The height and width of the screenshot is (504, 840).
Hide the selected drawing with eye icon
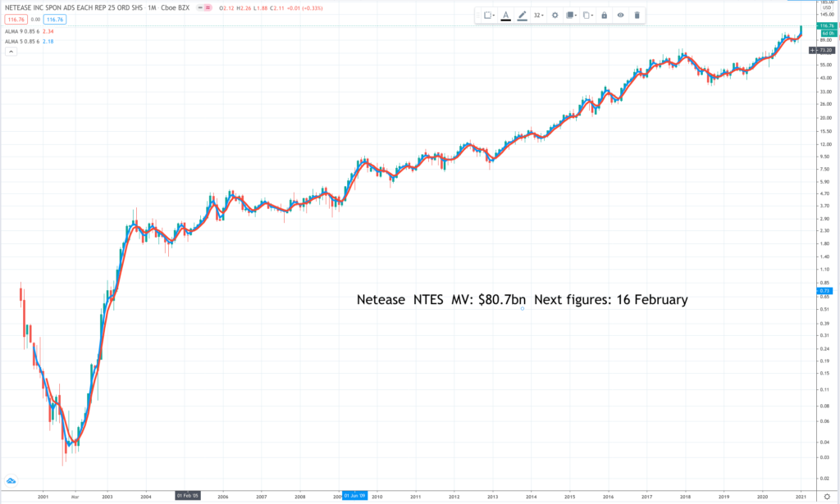pos(620,16)
